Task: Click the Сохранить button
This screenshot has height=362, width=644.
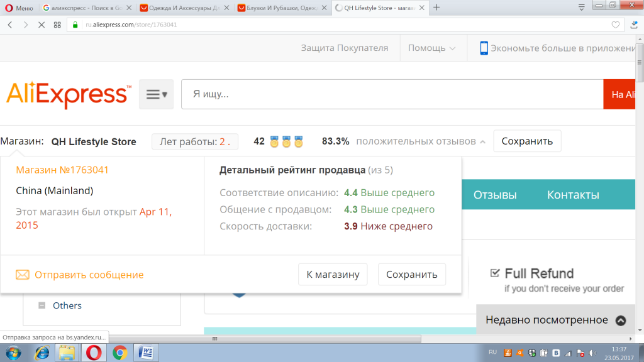Action: point(527,141)
